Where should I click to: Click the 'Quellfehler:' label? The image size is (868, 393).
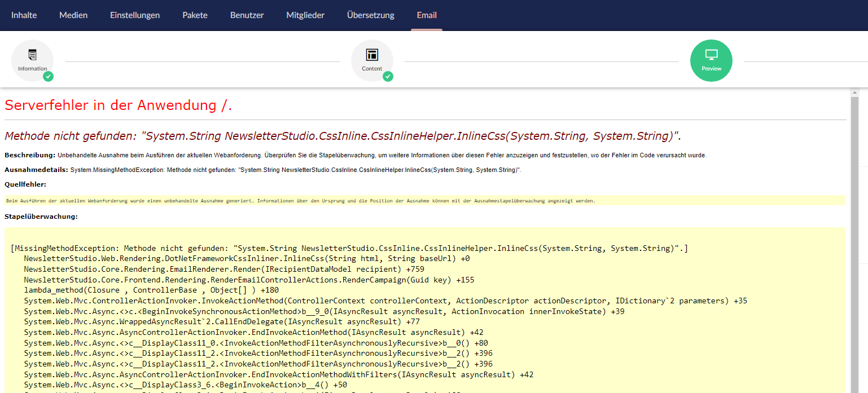[25, 184]
